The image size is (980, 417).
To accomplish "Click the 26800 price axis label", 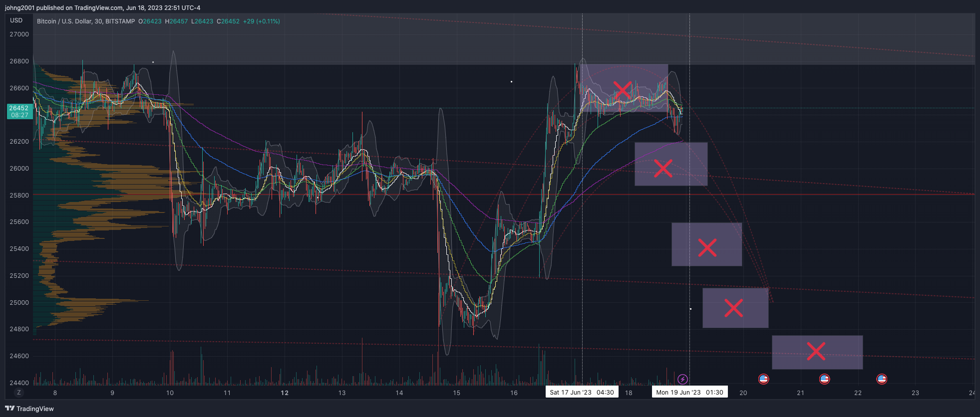I will [19, 61].
